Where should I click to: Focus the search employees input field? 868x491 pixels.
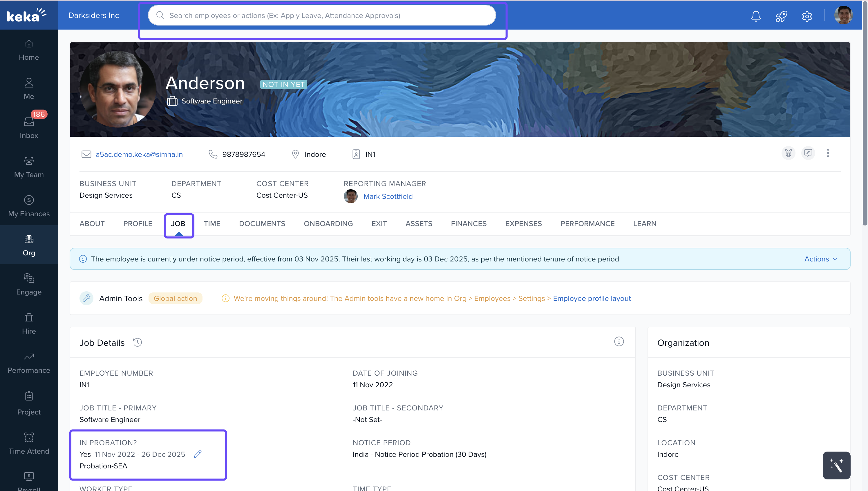322,16
